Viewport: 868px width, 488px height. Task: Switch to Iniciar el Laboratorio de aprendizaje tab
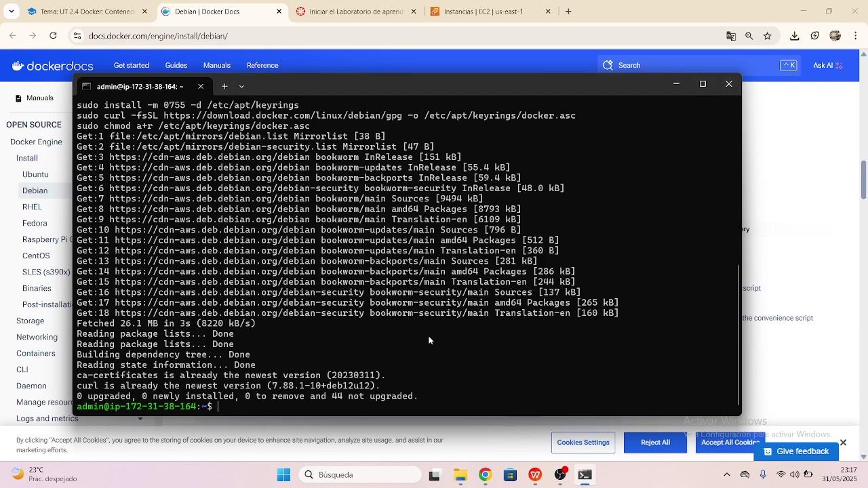[x=356, y=12]
